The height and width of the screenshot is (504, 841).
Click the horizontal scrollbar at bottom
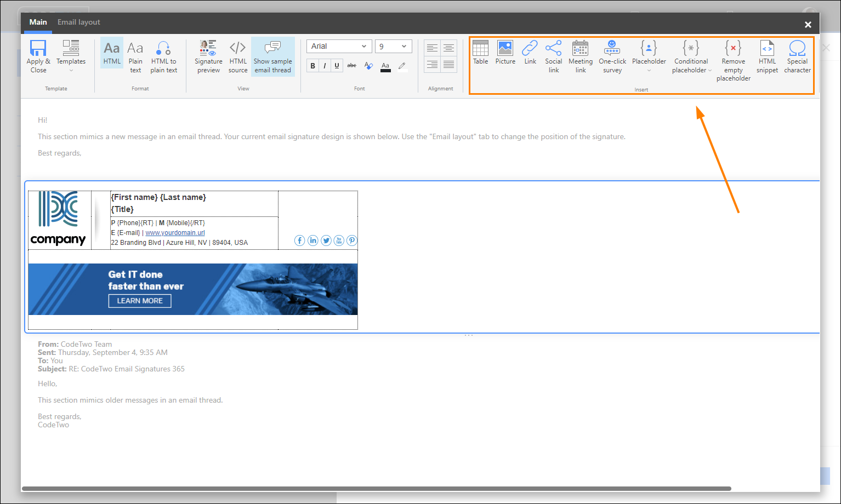(x=376, y=488)
